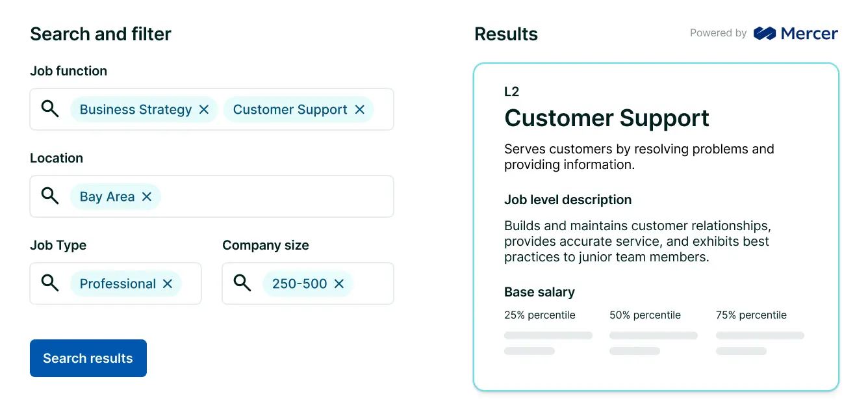Select the Business Strategy chip label
This screenshot has width=868, height=420.
click(x=135, y=110)
